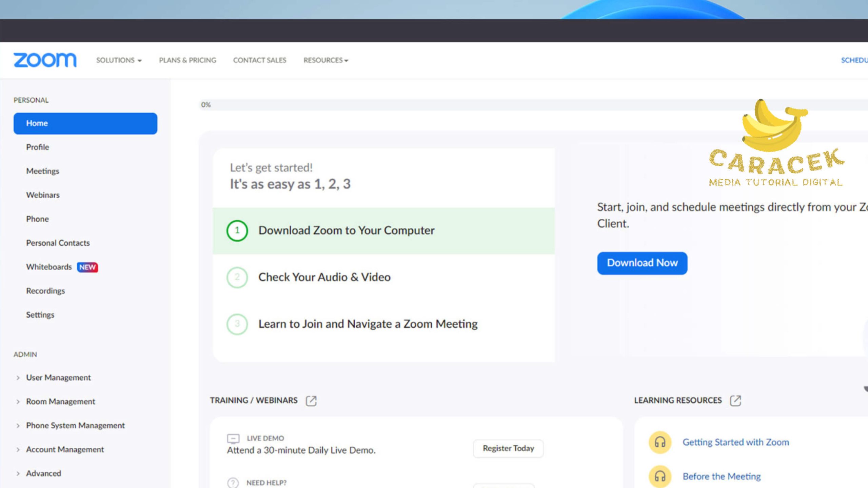This screenshot has height=488, width=868.
Task: Open the Solutions dropdown menu
Action: 119,60
